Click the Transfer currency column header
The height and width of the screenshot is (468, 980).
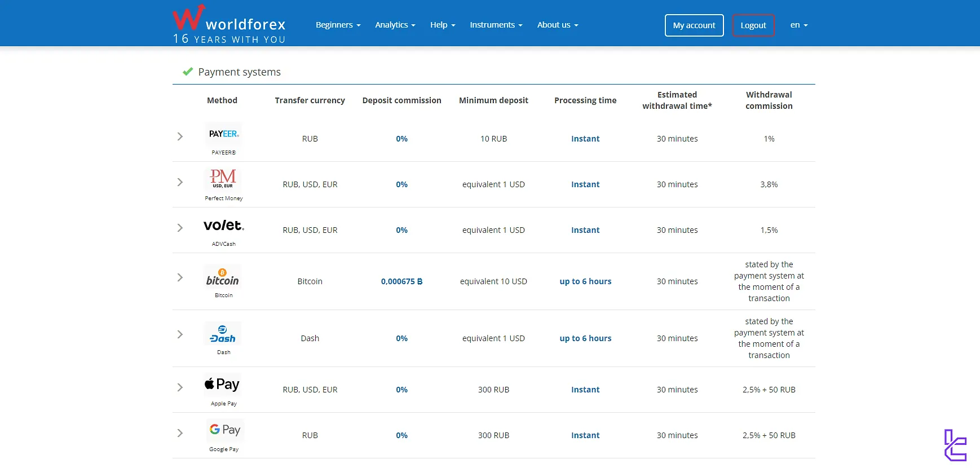[310, 100]
